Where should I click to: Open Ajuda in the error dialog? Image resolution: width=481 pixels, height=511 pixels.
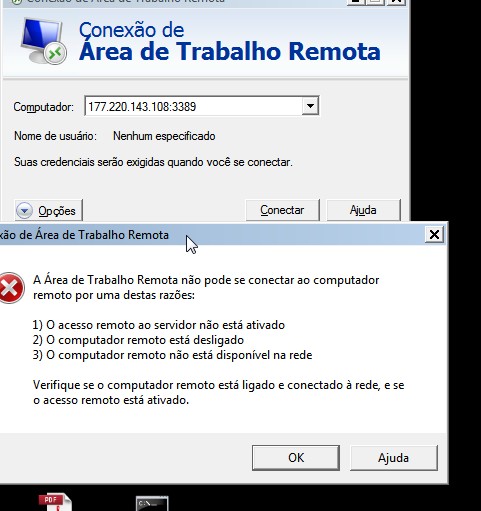[x=394, y=458]
